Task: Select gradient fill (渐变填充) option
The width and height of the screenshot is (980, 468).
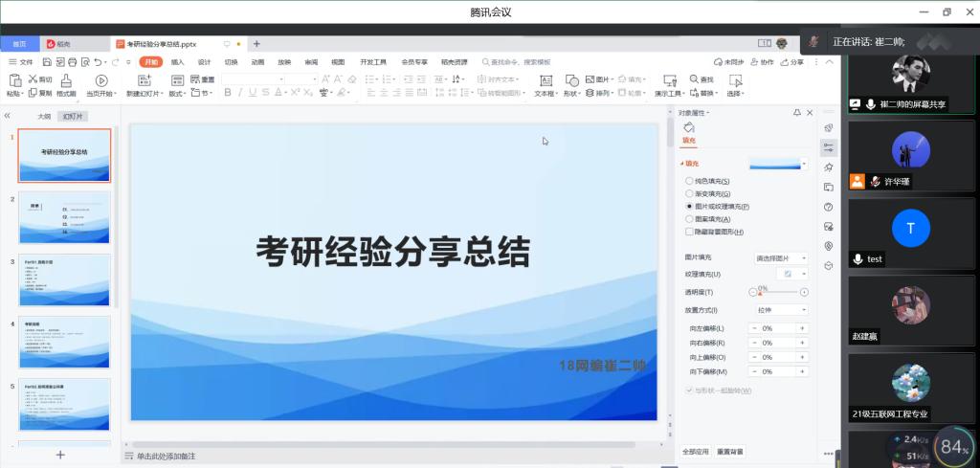Action: point(689,193)
